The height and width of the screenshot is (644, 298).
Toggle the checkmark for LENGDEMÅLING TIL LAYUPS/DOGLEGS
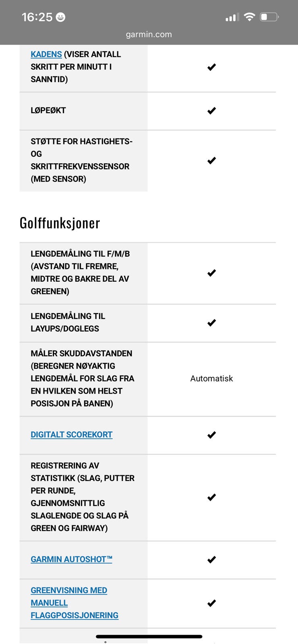[211, 322]
